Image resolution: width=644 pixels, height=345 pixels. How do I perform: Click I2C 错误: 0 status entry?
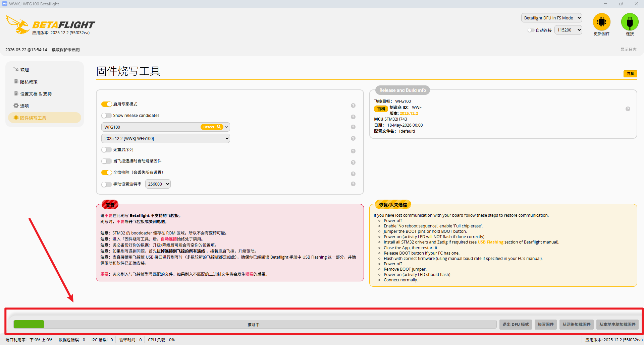click(102, 340)
